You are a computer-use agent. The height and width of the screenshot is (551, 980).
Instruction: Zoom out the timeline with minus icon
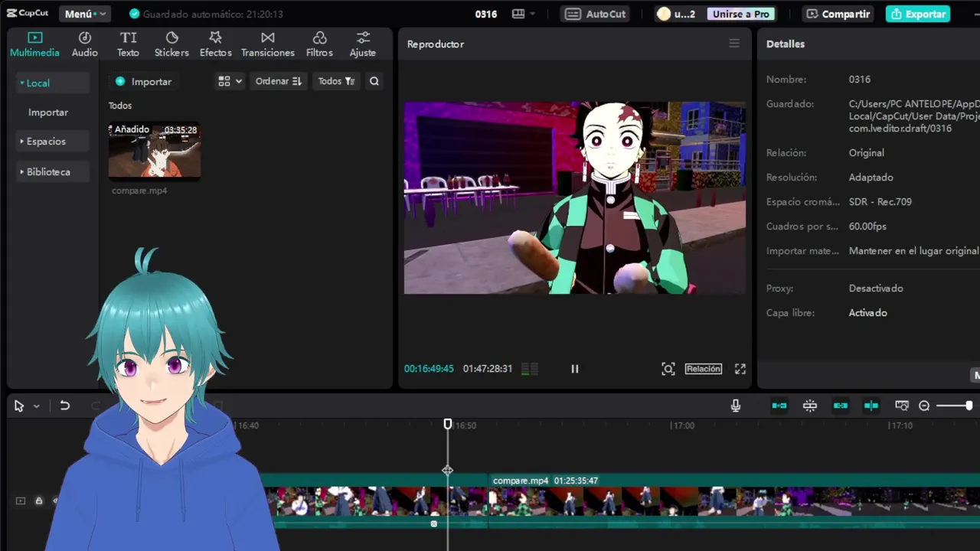[x=924, y=406]
